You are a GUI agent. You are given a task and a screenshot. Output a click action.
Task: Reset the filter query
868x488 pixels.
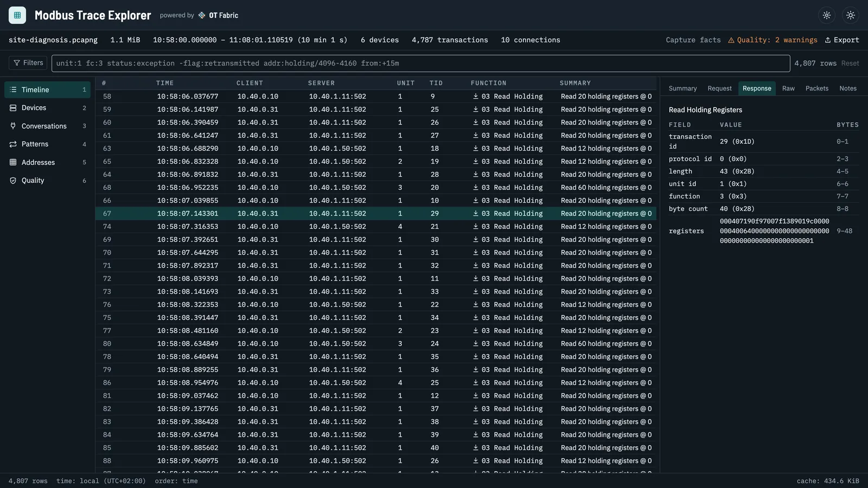[850, 63]
